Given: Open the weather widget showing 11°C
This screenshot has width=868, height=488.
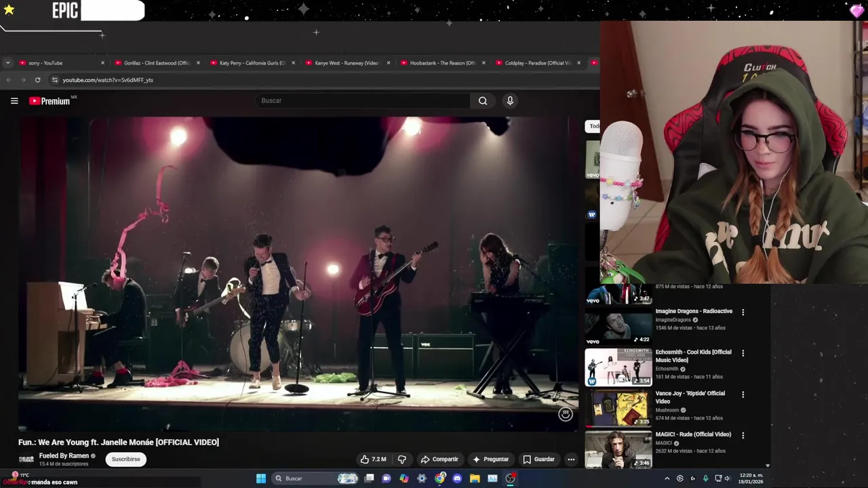Looking at the screenshot, I should (x=20, y=475).
